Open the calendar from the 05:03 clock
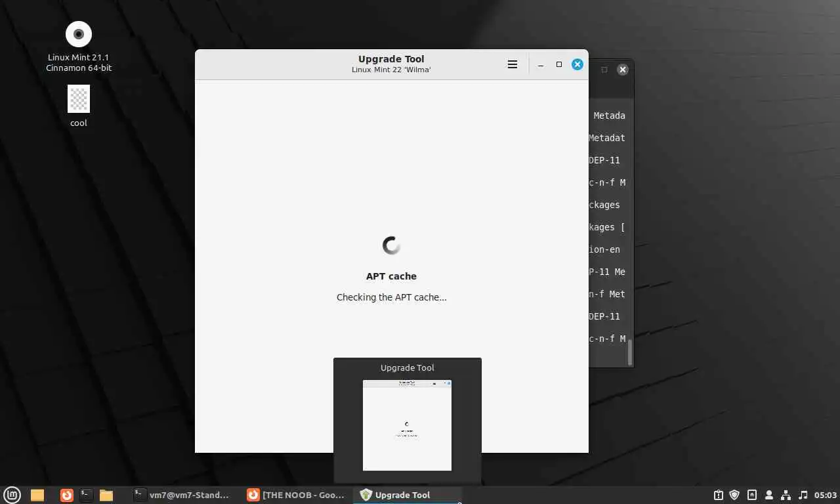This screenshot has width=840, height=504. click(x=826, y=495)
